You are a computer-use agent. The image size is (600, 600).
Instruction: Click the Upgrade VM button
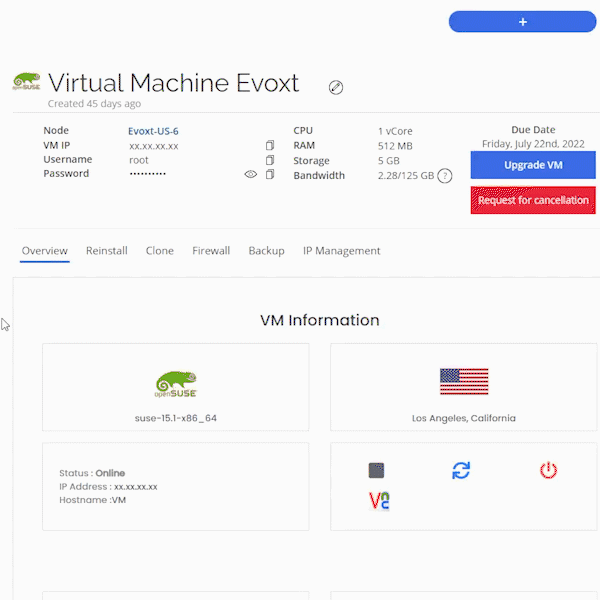[x=533, y=165]
